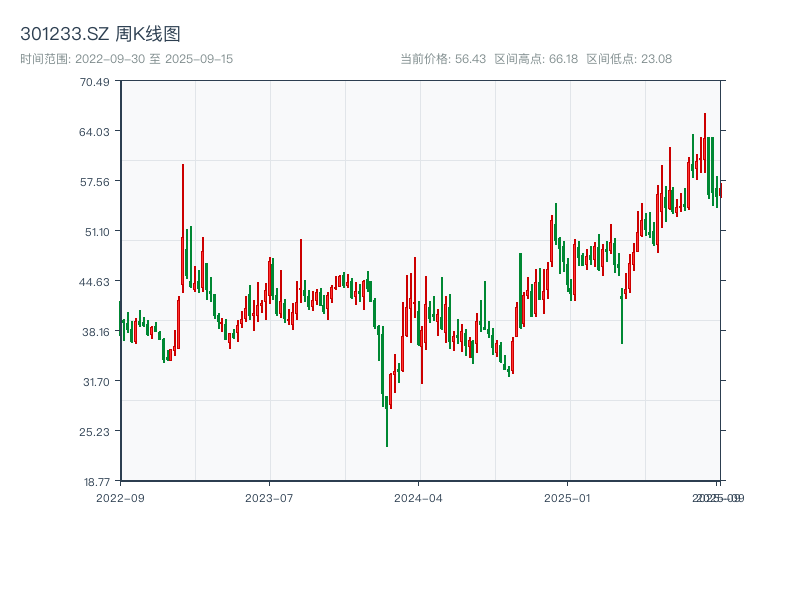Click the chart title 301233.SZ 周K线图

[x=100, y=34]
